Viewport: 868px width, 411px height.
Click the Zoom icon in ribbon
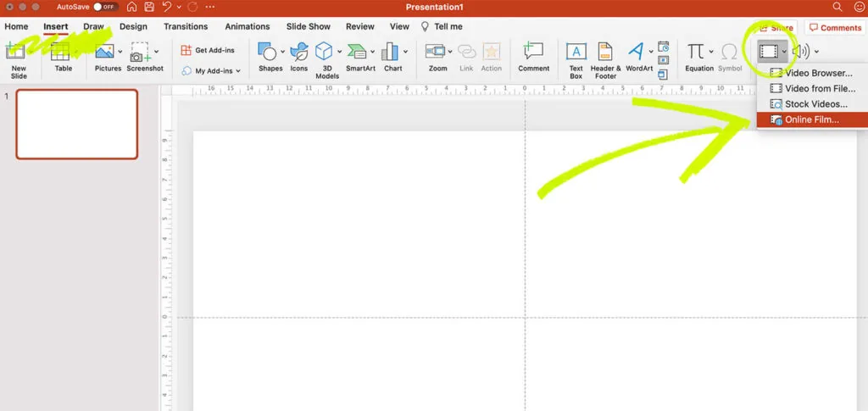pyautogui.click(x=435, y=52)
